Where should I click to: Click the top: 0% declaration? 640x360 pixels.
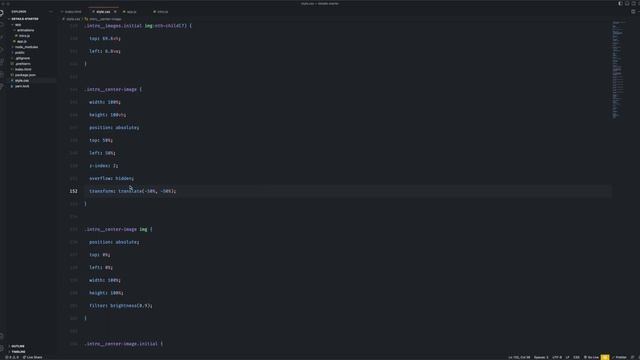coord(100,255)
